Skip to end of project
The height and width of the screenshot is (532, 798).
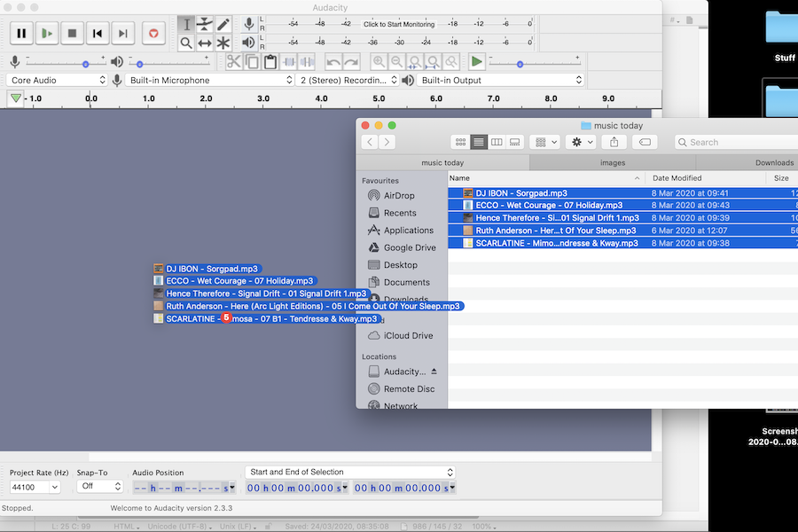122,34
